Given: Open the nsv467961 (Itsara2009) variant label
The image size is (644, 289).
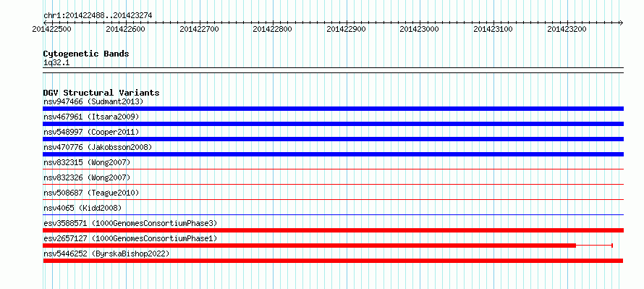Looking at the screenshot, I should (x=91, y=117).
